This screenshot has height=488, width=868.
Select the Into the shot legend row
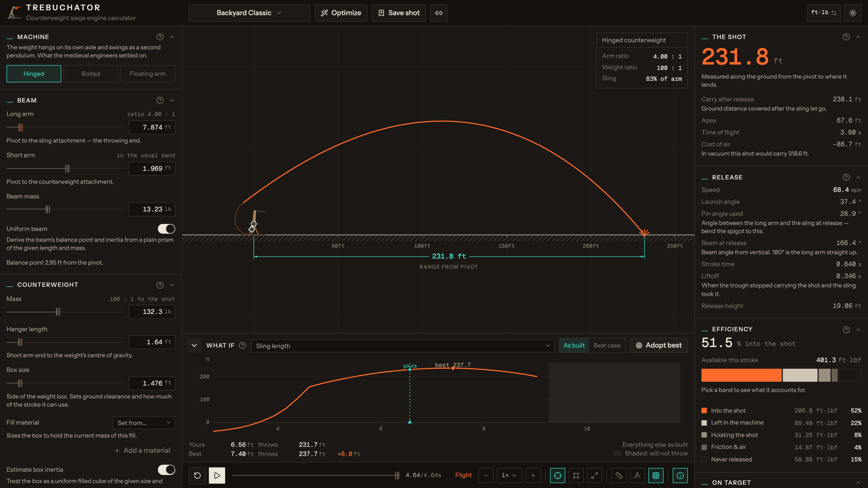point(781,410)
